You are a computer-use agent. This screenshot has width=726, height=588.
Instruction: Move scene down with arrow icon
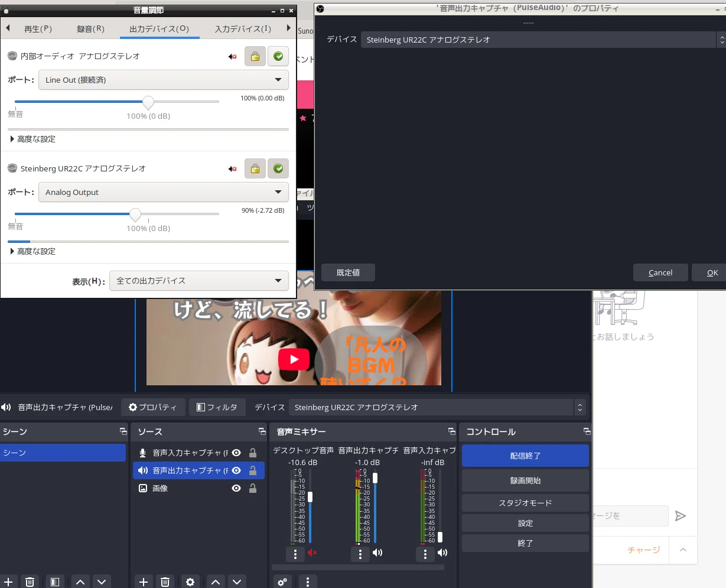(102, 582)
